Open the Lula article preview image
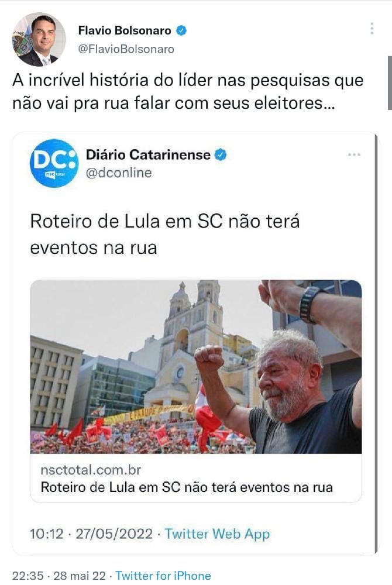This screenshot has height=585, width=392. coord(196,367)
